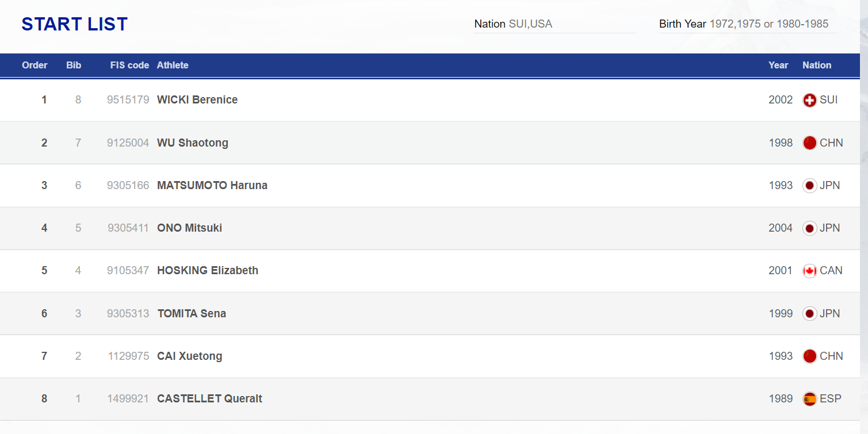Click the Athlete column header
868x434 pixels.
point(173,65)
